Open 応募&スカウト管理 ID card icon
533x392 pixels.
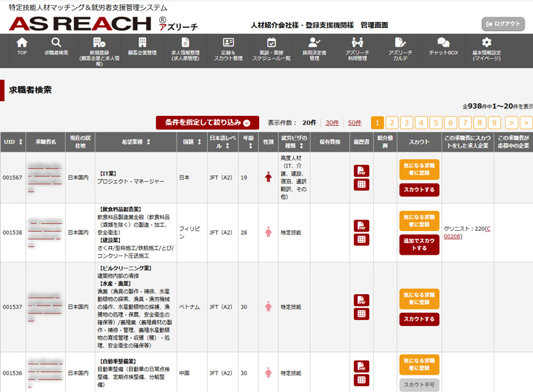pyautogui.click(x=228, y=43)
